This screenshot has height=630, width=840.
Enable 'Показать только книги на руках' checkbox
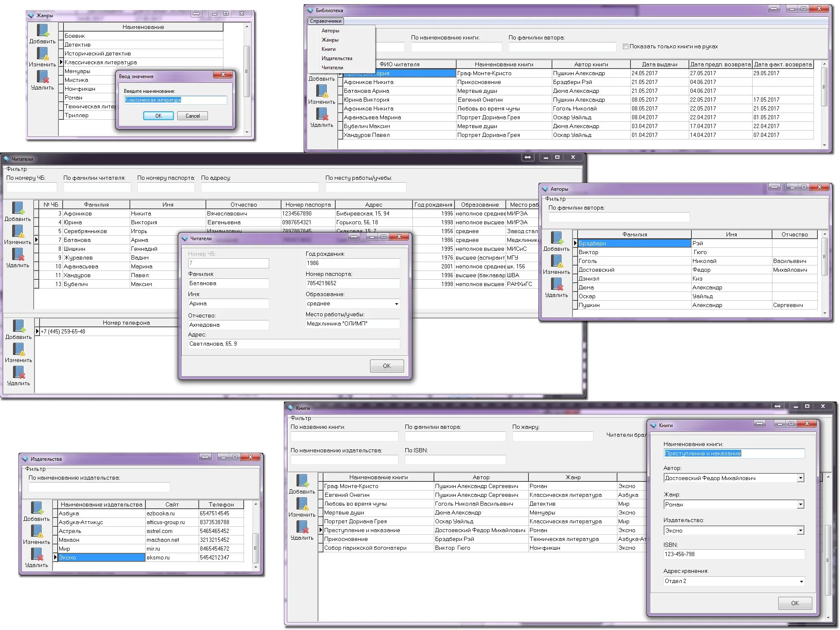click(x=625, y=47)
